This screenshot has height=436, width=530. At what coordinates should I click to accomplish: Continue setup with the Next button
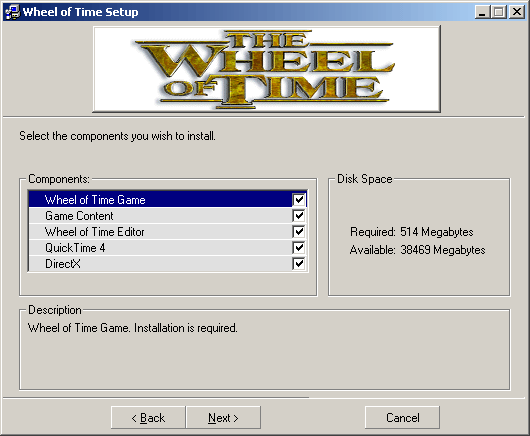[223, 418]
